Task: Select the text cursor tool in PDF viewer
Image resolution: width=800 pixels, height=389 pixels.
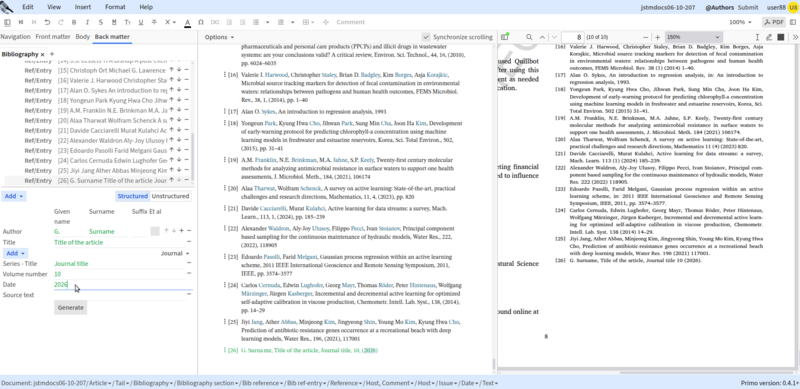Action: [757, 37]
